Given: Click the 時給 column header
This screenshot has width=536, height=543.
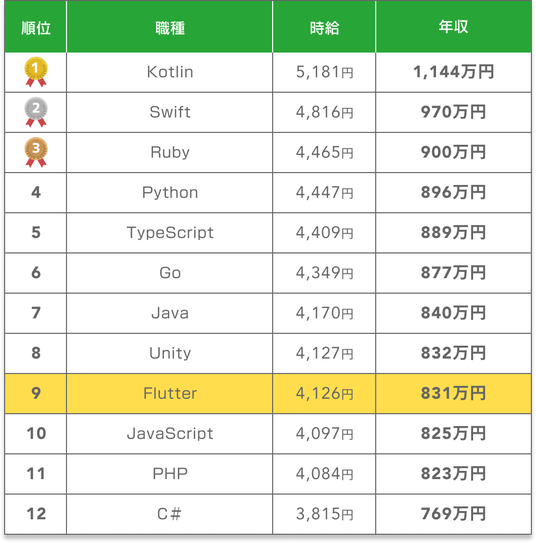Looking at the screenshot, I should coord(324,28).
